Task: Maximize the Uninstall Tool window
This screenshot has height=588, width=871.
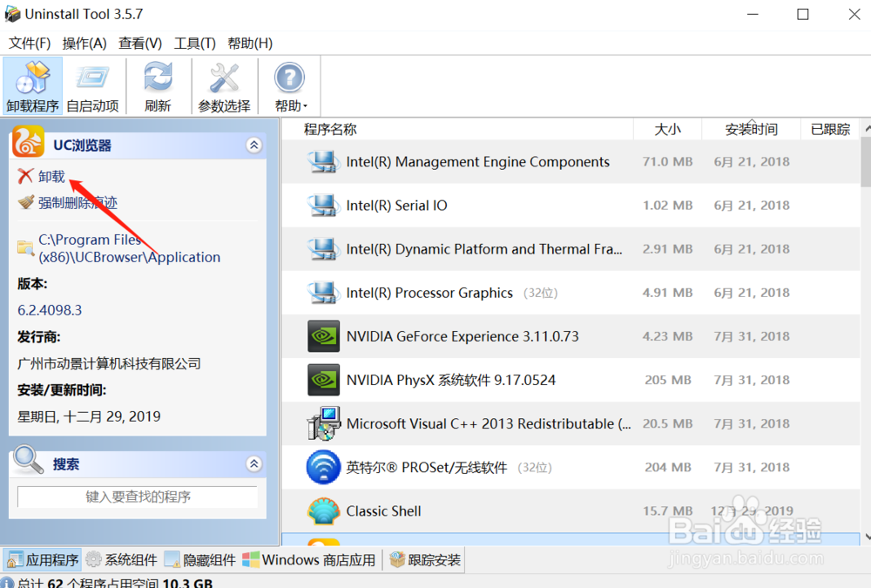Action: (x=803, y=15)
